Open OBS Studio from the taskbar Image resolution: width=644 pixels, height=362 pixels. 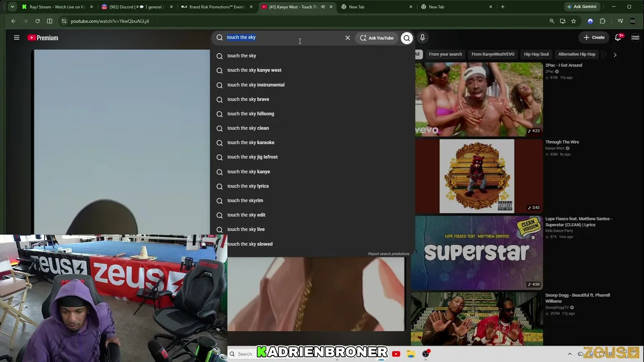(426, 354)
